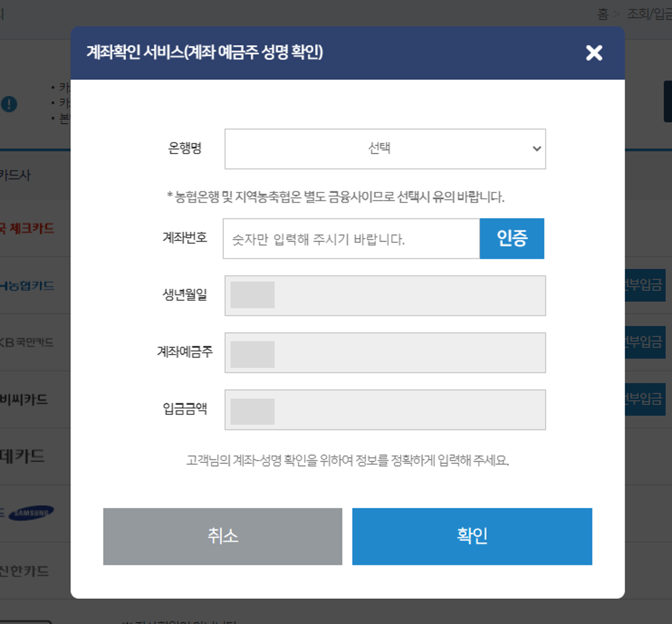This screenshot has height=624, width=672.
Task: Select 신한카드 from the card list
Action: pyautogui.click(x=23, y=571)
